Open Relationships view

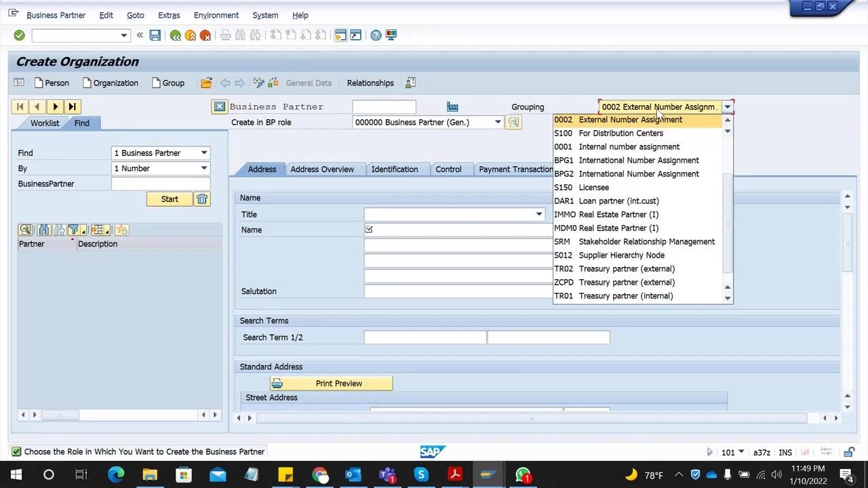tap(370, 83)
